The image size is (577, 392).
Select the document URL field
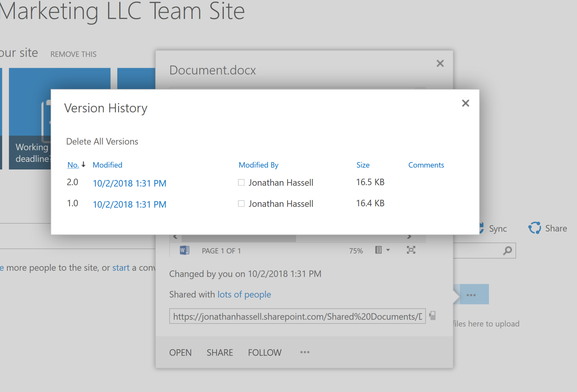point(297,316)
